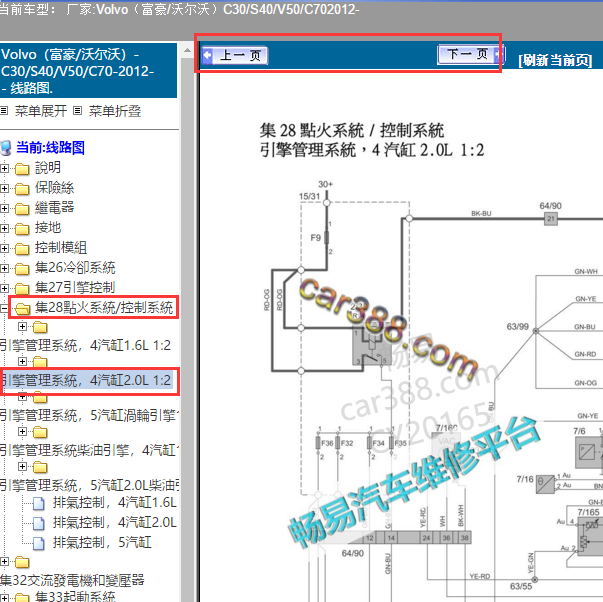Click the 集32交流發電機和變壓器 folder icon
This screenshot has width=603, height=602.
pos(22,563)
